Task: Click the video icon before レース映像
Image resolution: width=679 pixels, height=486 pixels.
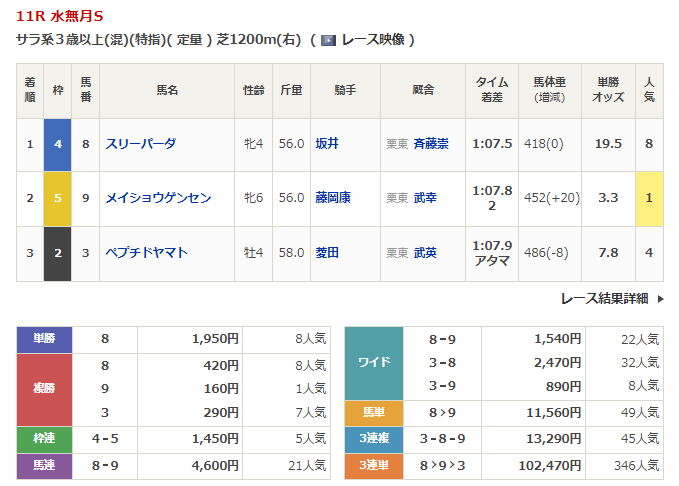Action: point(327,40)
